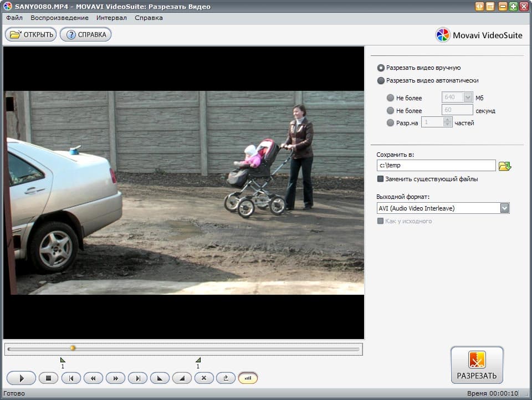Select 'Разрезать видео автоматически' option

point(381,80)
